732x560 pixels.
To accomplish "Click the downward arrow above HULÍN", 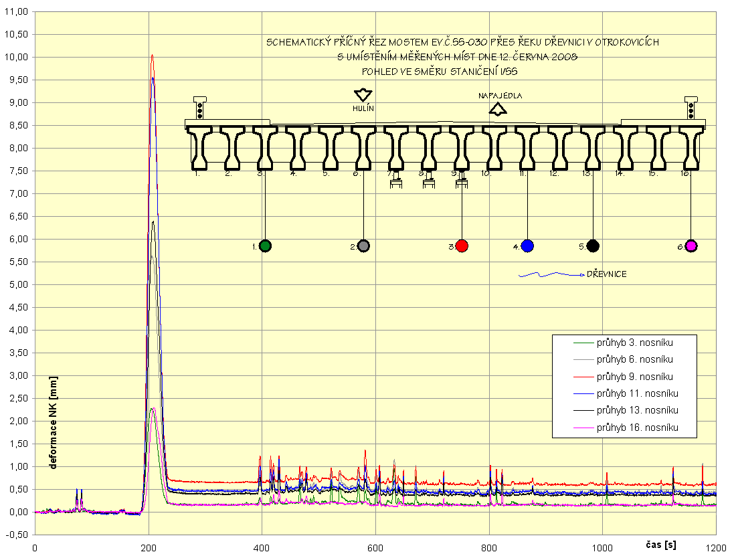I will [363, 95].
